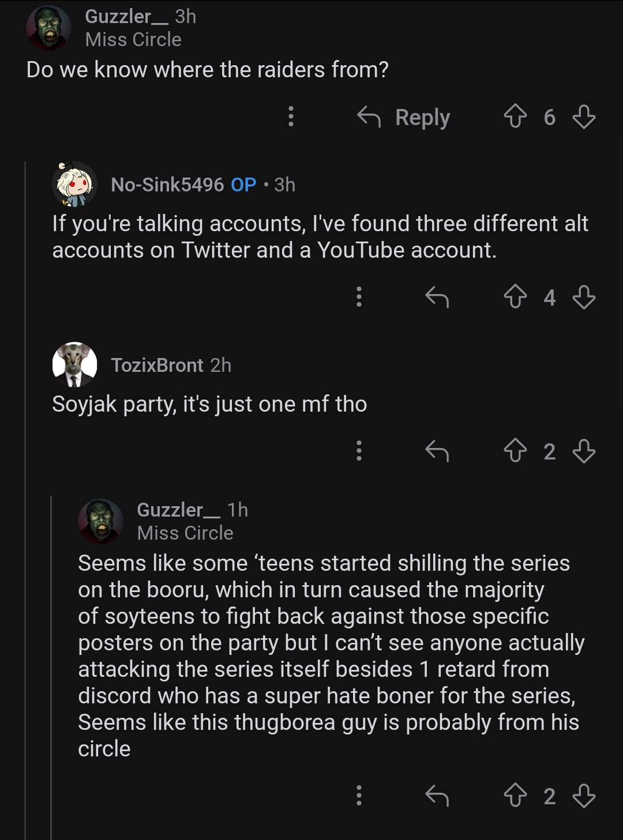
Task: View Guzzler_'s avatar on top comment
Action: pyautogui.click(x=48, y=28)
